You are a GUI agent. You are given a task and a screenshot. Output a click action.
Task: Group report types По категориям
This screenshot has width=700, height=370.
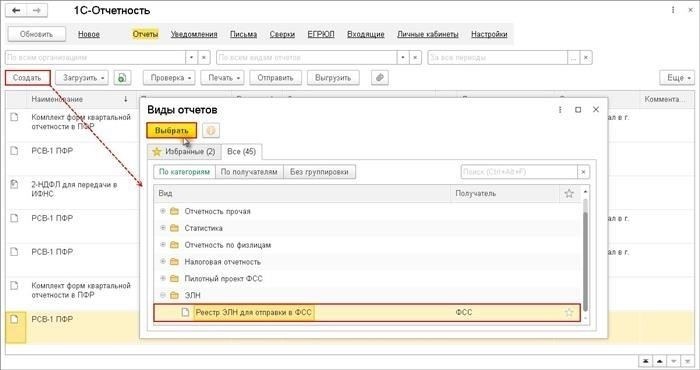point(184,172)
